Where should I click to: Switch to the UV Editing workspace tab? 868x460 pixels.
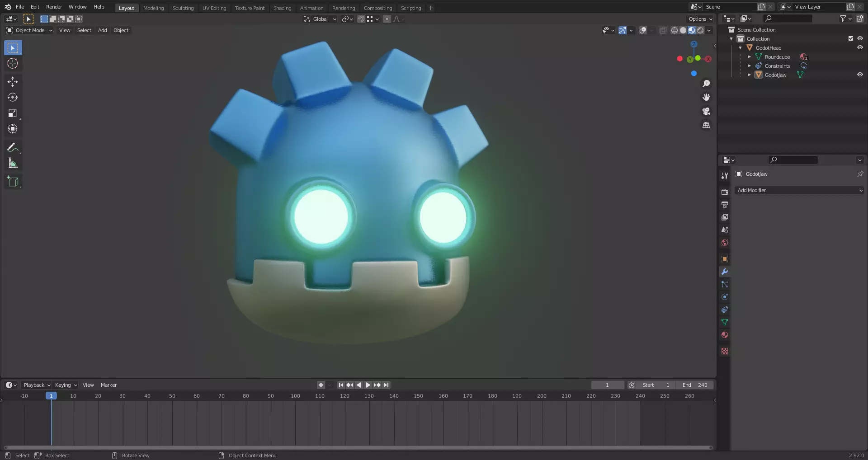coord(214,8)
